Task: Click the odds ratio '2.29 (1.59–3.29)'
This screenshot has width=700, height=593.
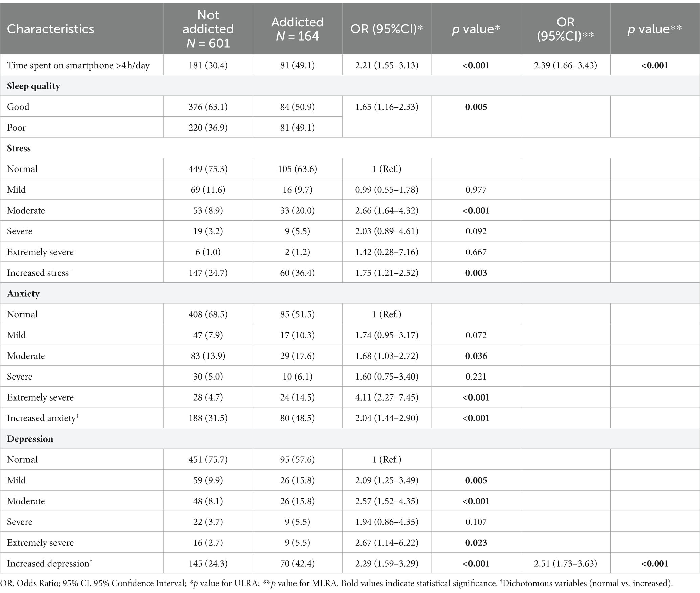Action: 387,564
